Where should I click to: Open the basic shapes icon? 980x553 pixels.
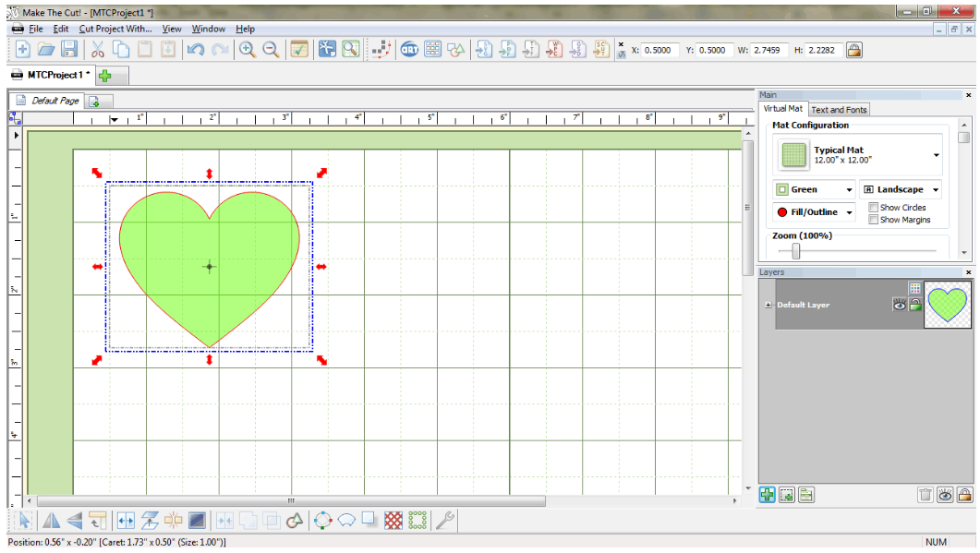tap(456, 49)
